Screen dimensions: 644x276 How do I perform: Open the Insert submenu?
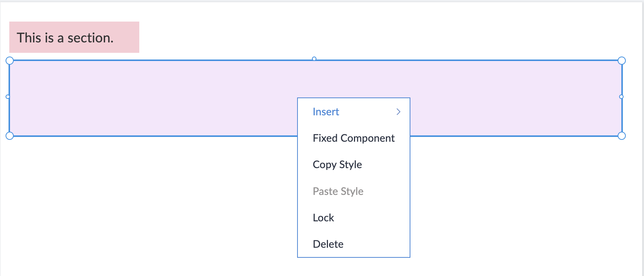point(326,112)
